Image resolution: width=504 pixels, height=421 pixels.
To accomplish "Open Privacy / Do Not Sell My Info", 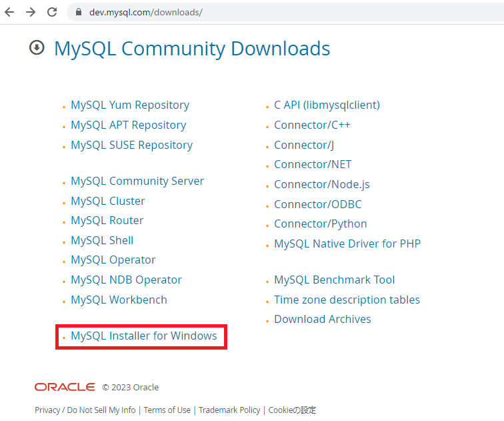I will click(x=85, y=410).
